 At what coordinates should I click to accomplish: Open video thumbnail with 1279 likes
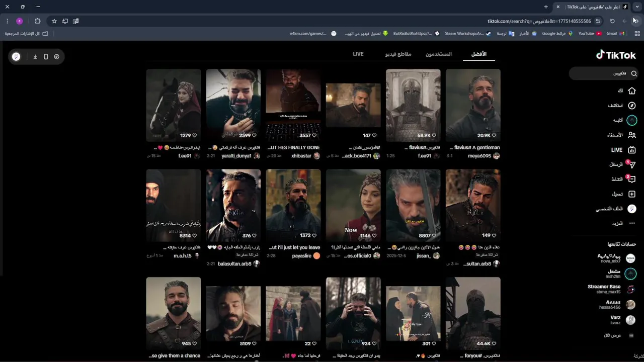174,105
